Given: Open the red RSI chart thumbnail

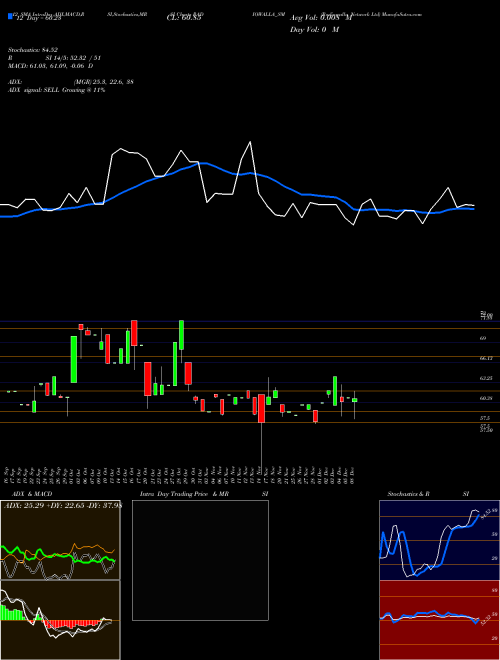Looking at the screenshot, I should [x=439, y=620].
